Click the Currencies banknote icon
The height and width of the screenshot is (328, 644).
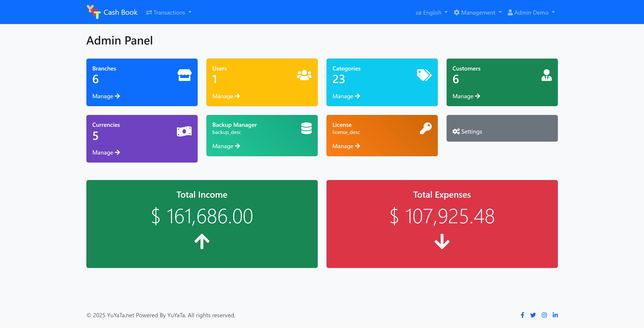[184, 131]
